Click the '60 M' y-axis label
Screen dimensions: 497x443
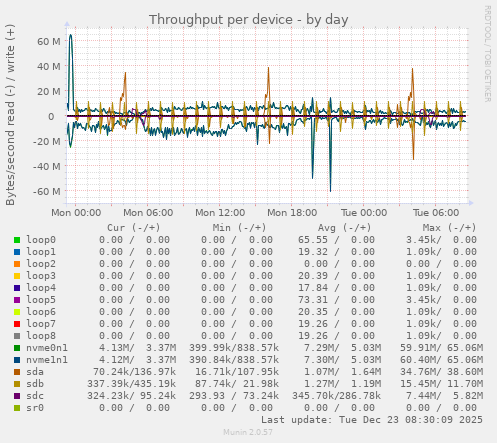coord(49,41)
